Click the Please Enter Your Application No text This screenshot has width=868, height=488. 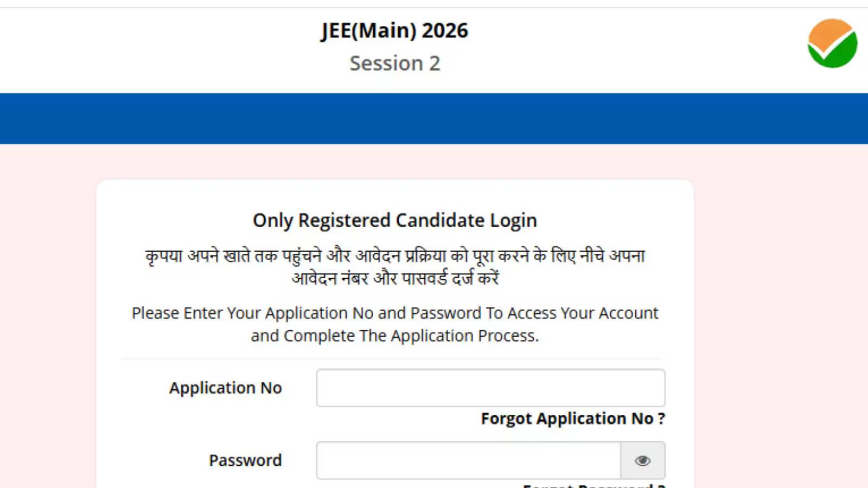[x=394, y=313]
